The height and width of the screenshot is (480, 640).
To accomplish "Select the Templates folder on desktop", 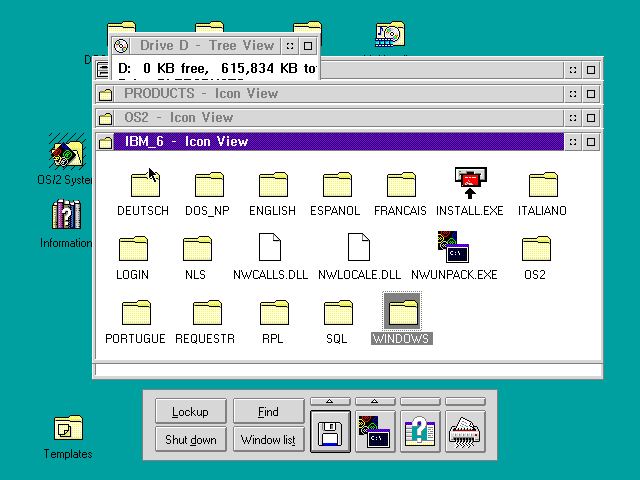I will coord(68,427).
